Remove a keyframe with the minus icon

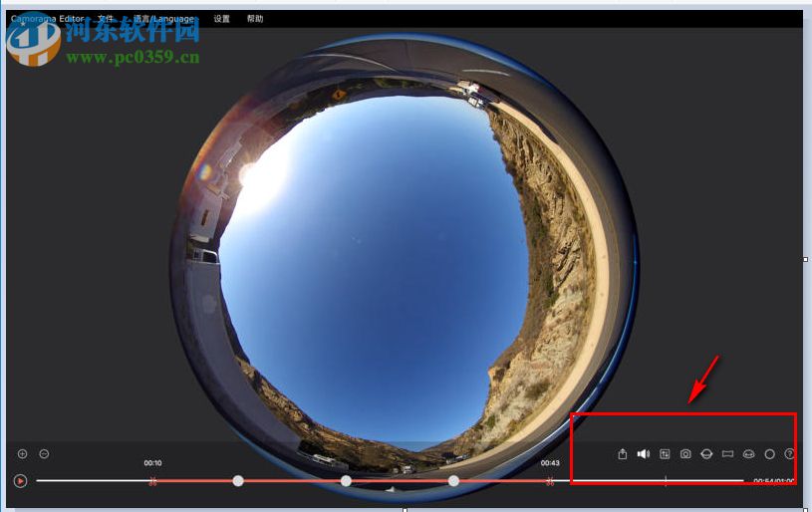tap(44, 454)
